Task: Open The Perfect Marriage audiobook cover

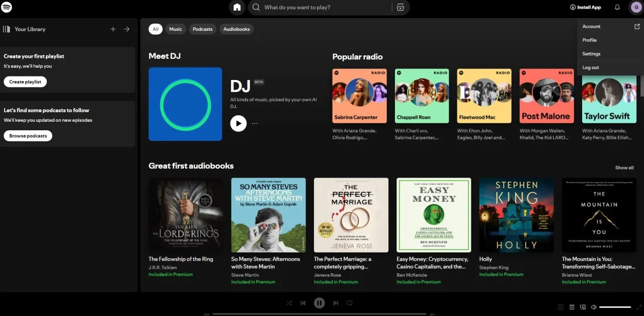Action: click(351, 215)
